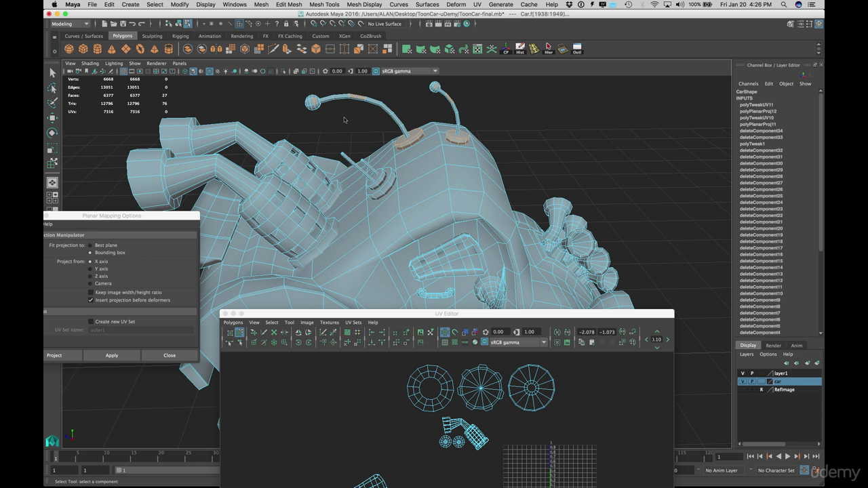The height and width of the screenshot is (488, 868).
Task: Open viewport sRGB gamma dropdown
Action: 410,71
